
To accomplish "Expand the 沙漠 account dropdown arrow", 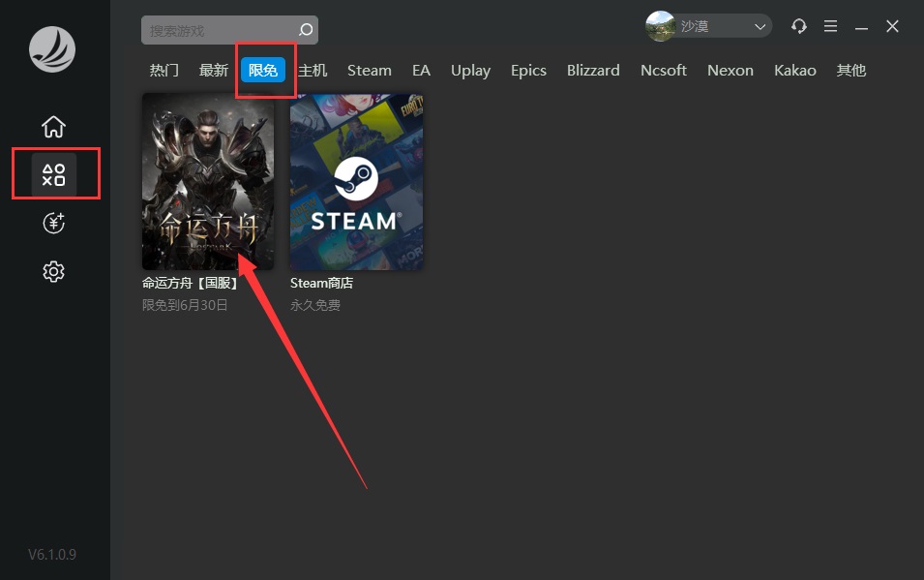I will click(760, 26).
